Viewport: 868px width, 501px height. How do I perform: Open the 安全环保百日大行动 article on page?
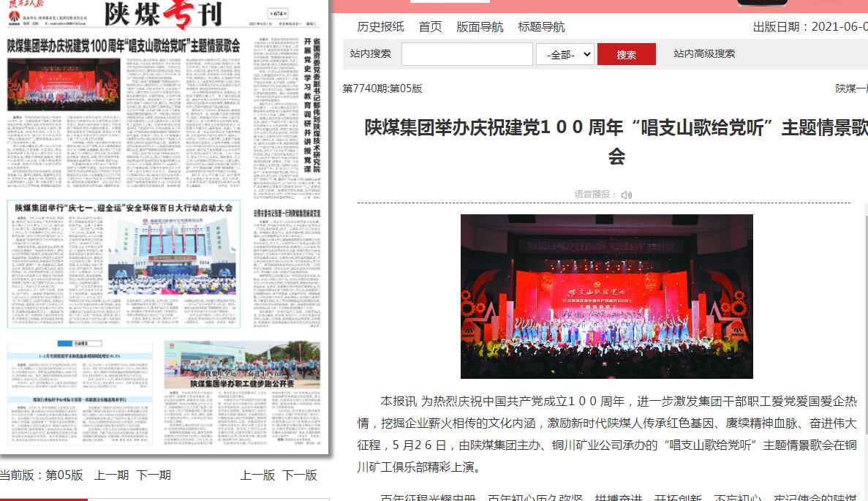pos(124,208)
